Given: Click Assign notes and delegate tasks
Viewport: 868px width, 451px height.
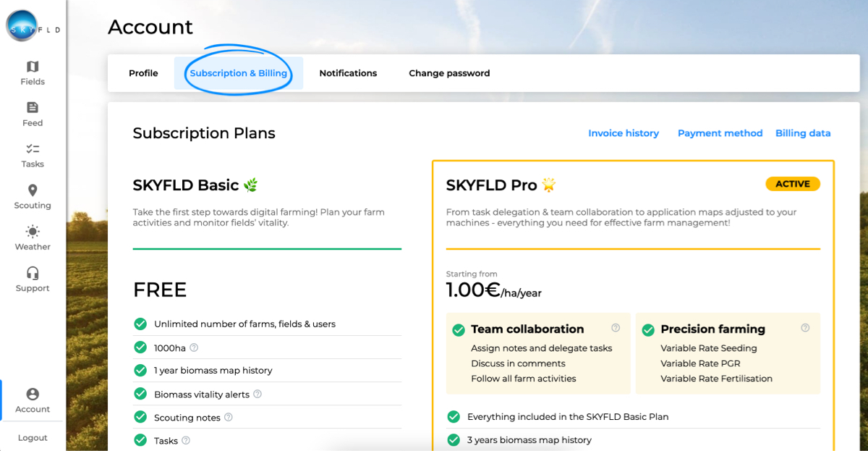Looking at the screenshot, I should tap(541, 348).
